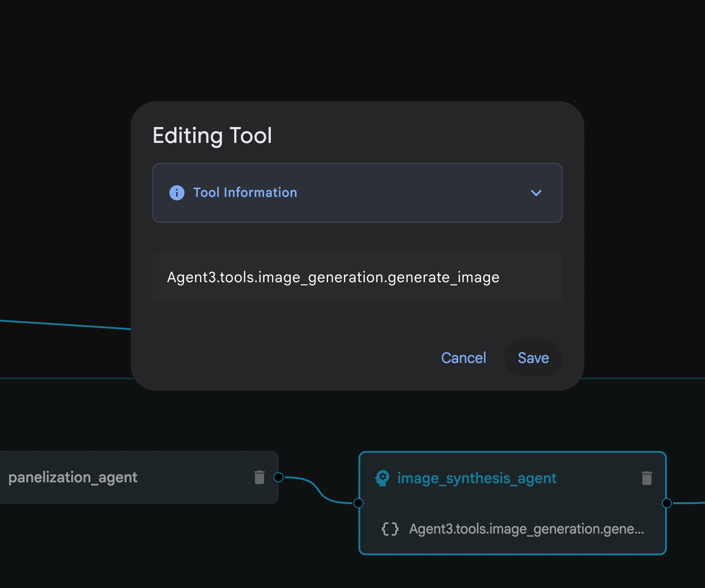
Task: Click the image_synthesis_agent head-gear agent icon
Action: 382,478
